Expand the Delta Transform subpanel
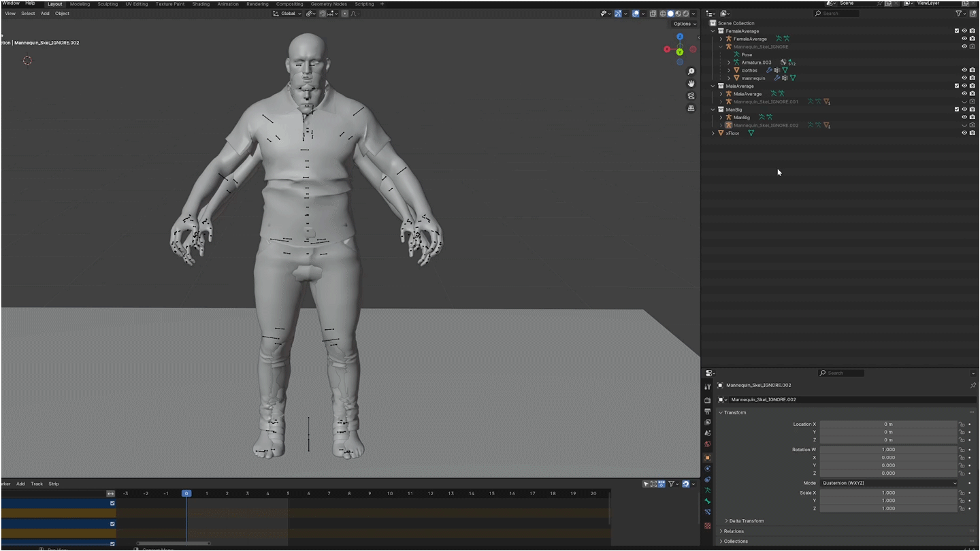The height and width of the screenshot is (551, 980). tap(746, 521)
